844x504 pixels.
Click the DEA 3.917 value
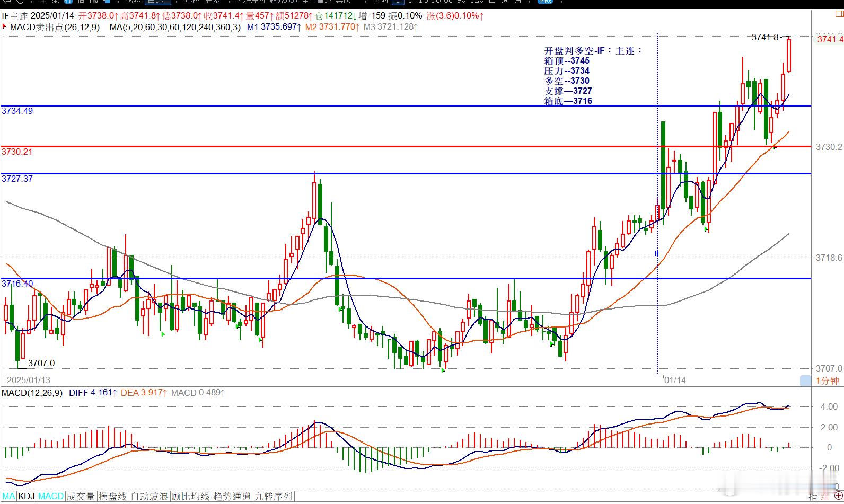coord(144,393)
